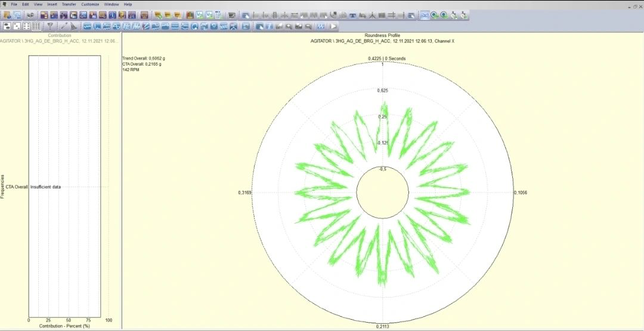Click the 'CTA Overall' row label in Contribution
The width and height of the screenshot is (644, 331).
click(17, 187)
